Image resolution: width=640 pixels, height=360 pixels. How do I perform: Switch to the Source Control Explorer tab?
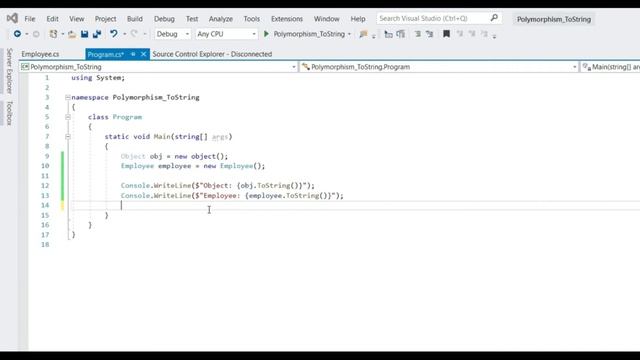[212, 54]
